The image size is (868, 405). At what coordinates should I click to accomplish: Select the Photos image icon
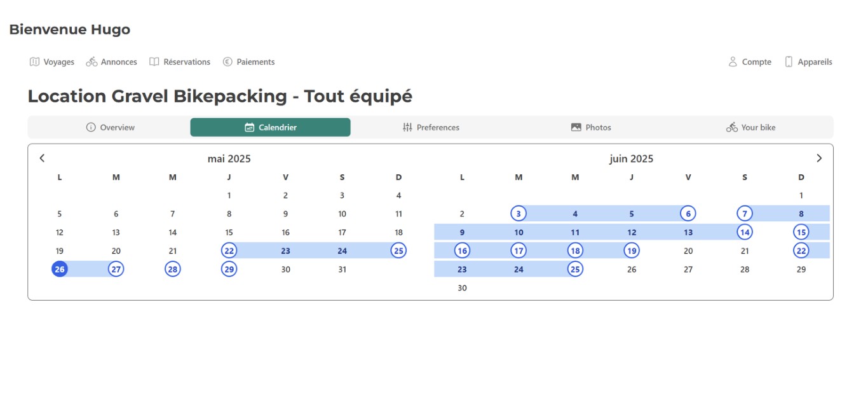(x=577, y=127)
